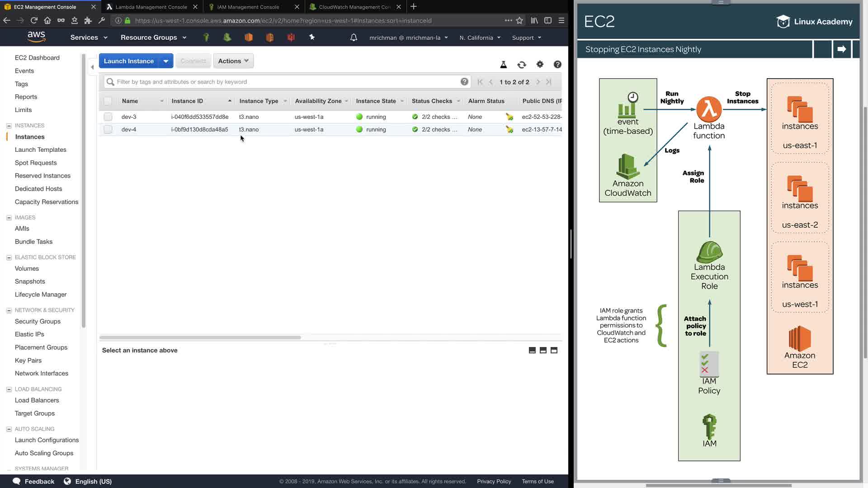Maximize the details pane layout icon
The width and height of the screenshot is (868, 488).
[554, 350]
